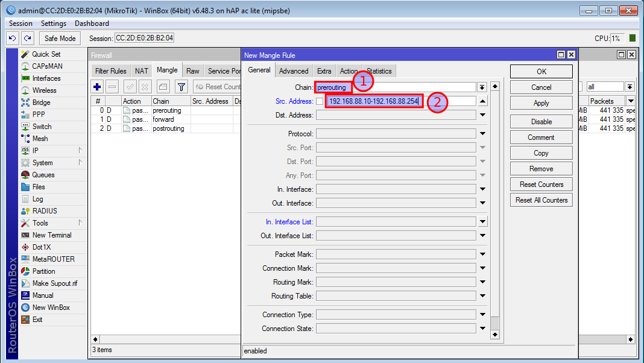Open the Manual entry

43,295
